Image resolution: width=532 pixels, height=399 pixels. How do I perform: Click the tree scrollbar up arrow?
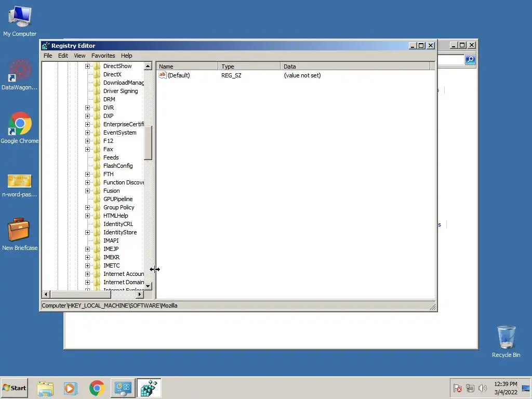[x=148, y=66]
